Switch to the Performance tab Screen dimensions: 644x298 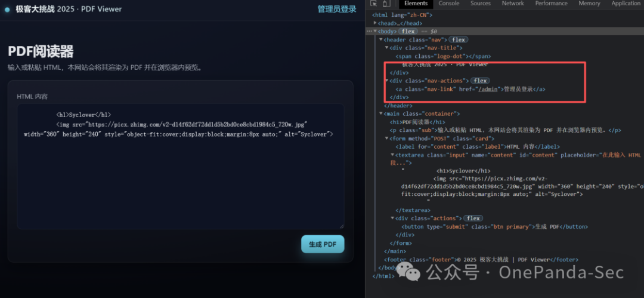coord(551,4)
